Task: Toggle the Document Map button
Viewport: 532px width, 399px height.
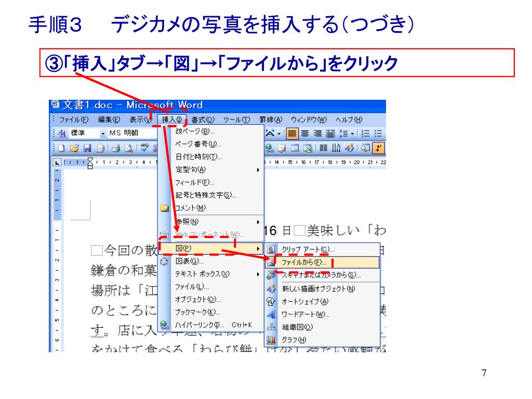Action: (365, 148)
